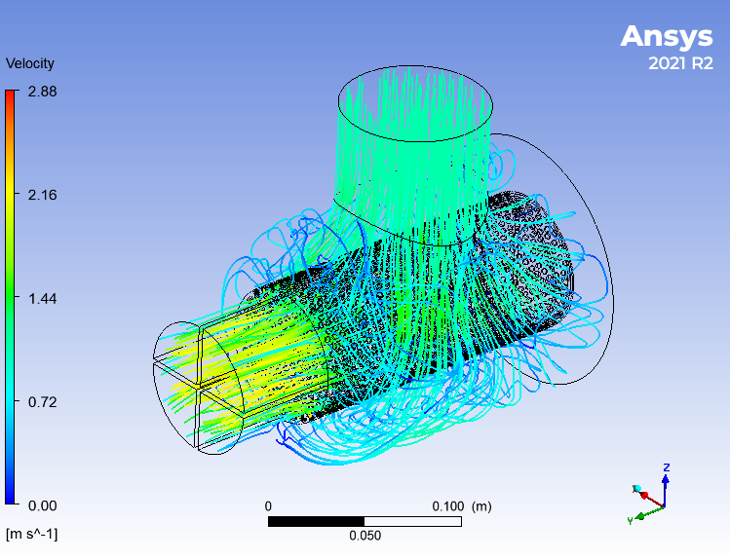
Task: Click the red top of the velocity color bar
Action: (11, 95)
